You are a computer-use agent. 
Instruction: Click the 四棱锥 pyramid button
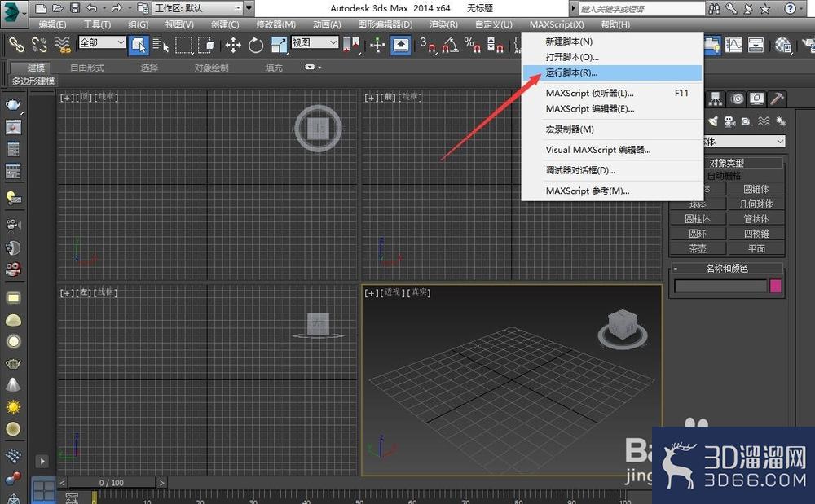756,234
